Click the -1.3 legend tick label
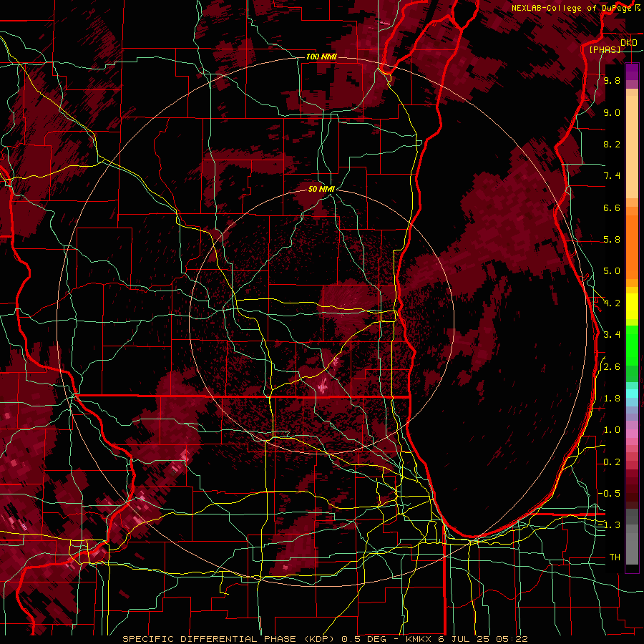 [609, 525]
